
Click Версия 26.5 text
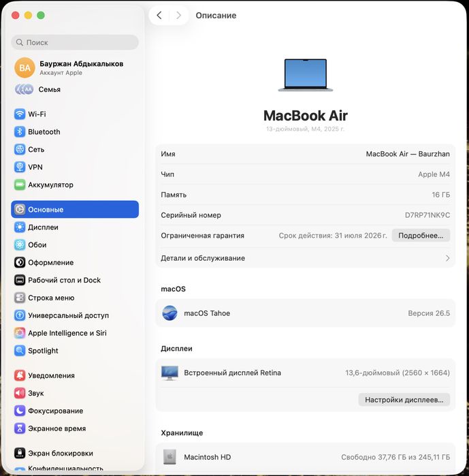point(429,313)
